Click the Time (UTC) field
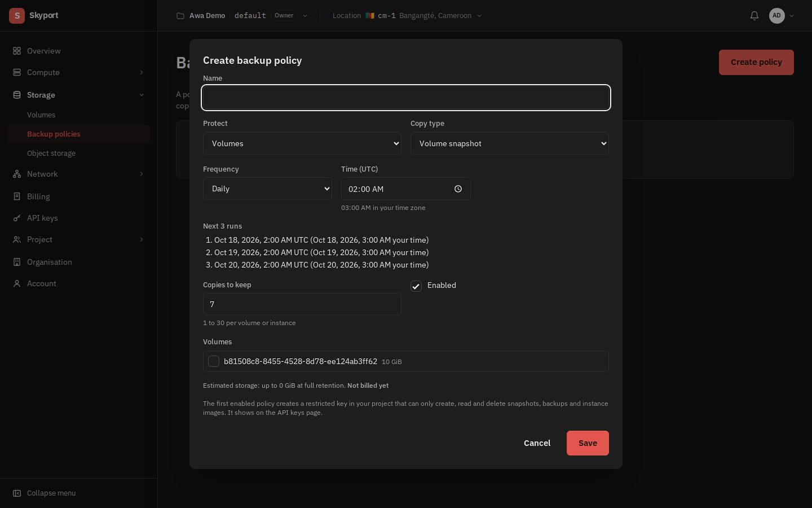 (x=406, y=189)
